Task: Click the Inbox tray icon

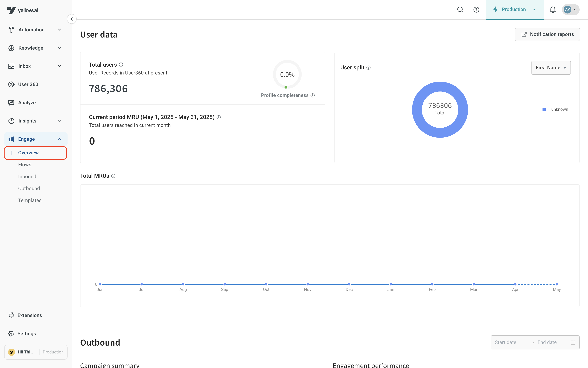Action: point(11,66)
